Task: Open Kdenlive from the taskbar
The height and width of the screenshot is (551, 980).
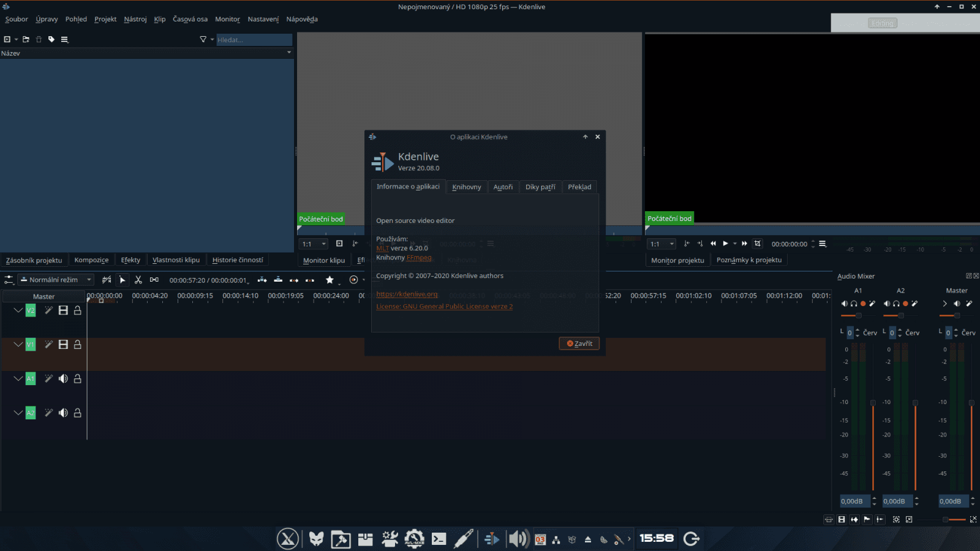Action: click(492, 539)
